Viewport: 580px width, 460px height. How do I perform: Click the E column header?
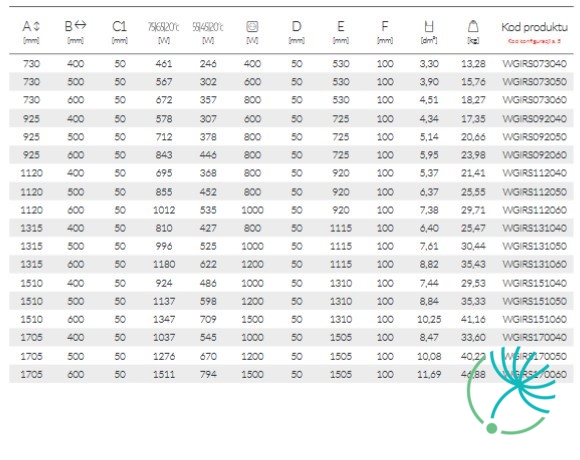pos(341,27)
